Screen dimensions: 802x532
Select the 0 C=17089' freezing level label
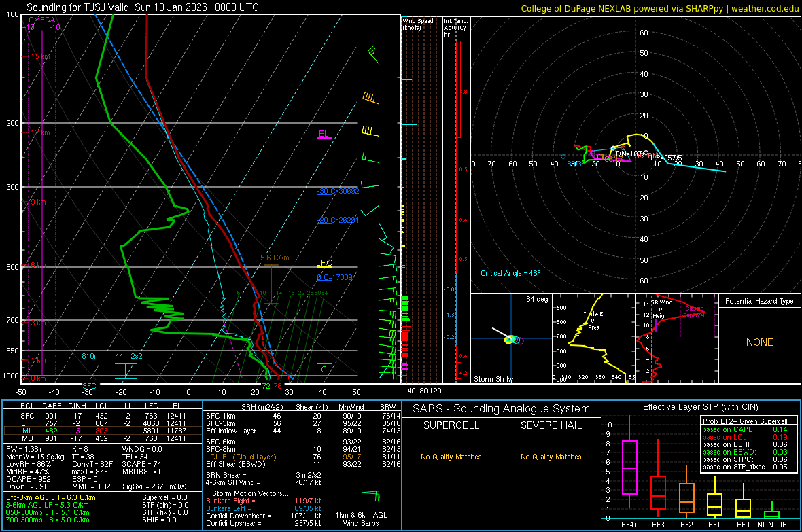[x=335, y=277]
